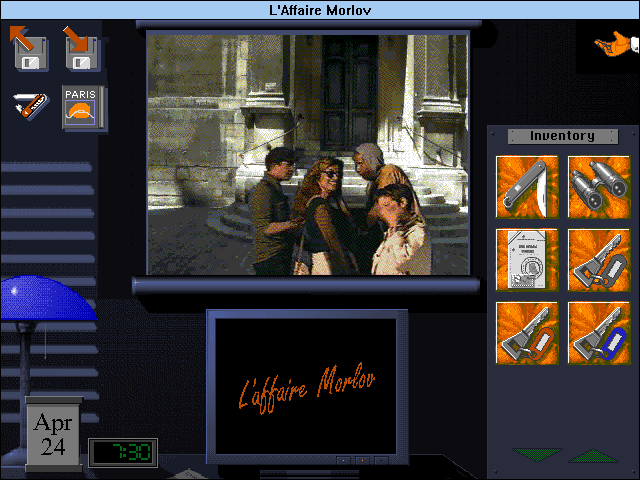Screen dimensions: 640x480
Task: Select the key with red tag
Action: coord(527,333)
